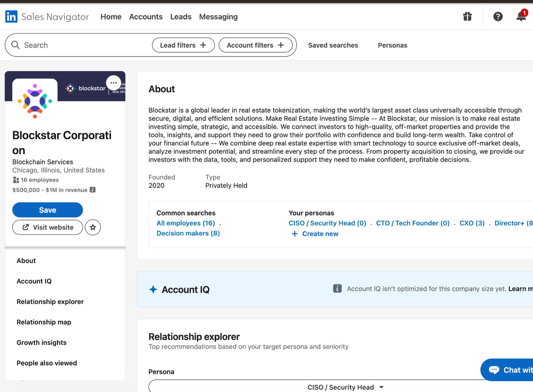Focus the Search input field
Image resolution: width=533 pixels, height=392 pixels.
[83, 45]
